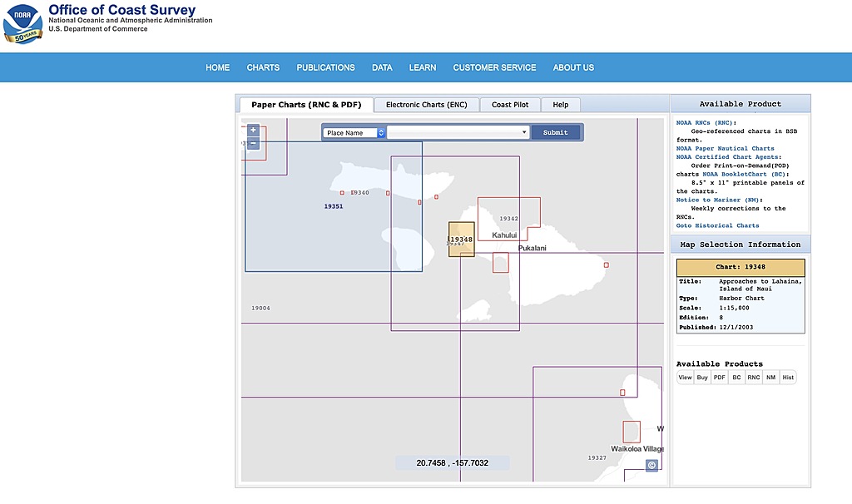Click the copyright icon on the map

[x=651, y=466]
